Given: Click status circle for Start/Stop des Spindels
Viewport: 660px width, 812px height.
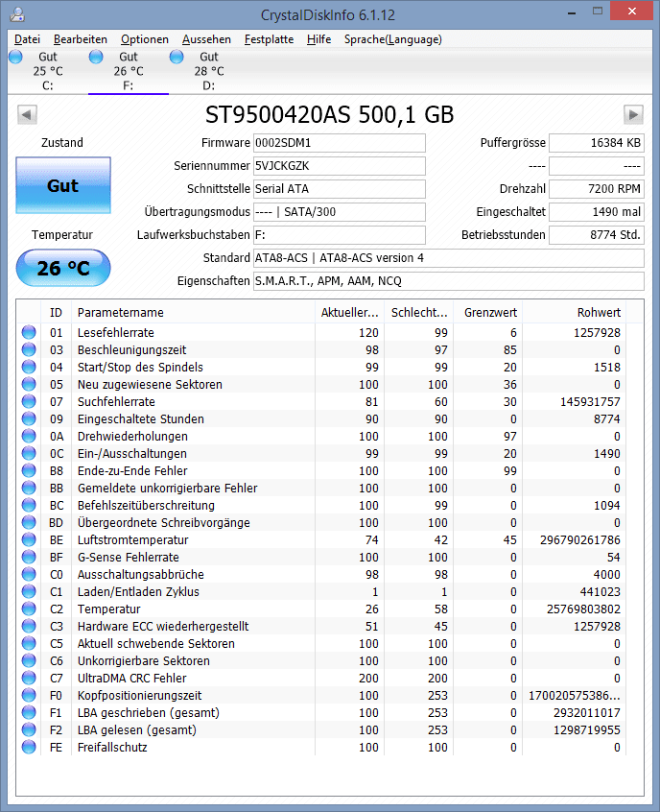Looking at the screenshot, I should pos(29,368).
